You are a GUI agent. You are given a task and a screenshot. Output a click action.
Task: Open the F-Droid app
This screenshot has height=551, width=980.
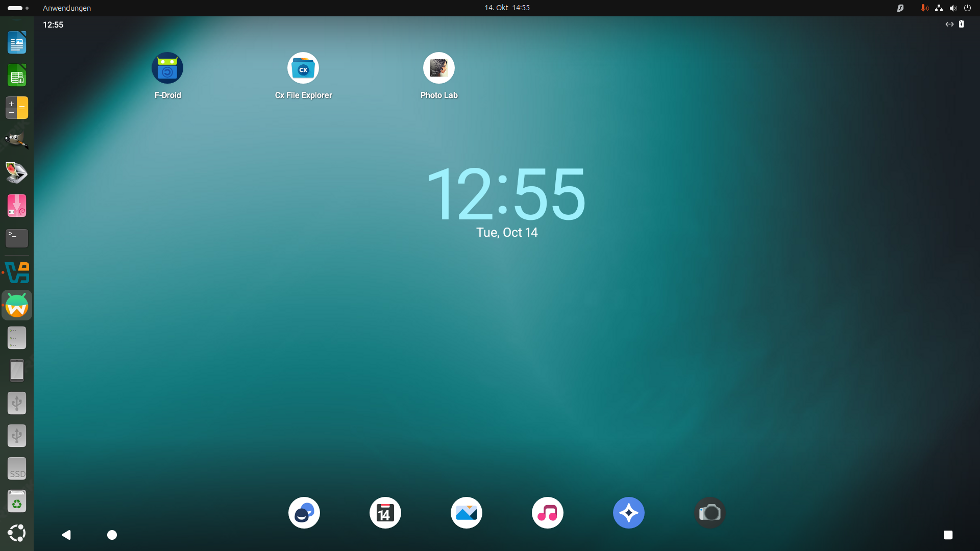coord(167,68)
